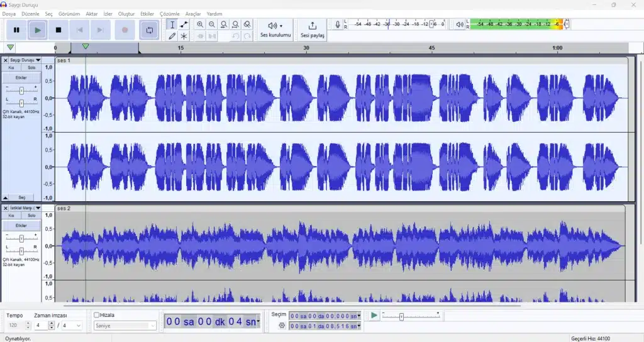Pause playback with the Pause button
The width and height of the screenshot is (644, 342).
tap(16, 30)
